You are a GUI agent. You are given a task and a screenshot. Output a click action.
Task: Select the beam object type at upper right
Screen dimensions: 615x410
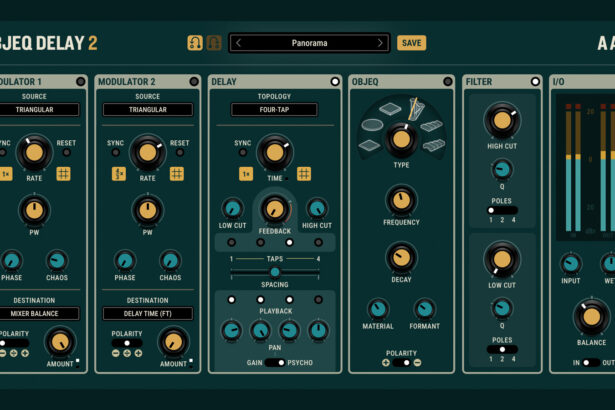tap(431, 126)
